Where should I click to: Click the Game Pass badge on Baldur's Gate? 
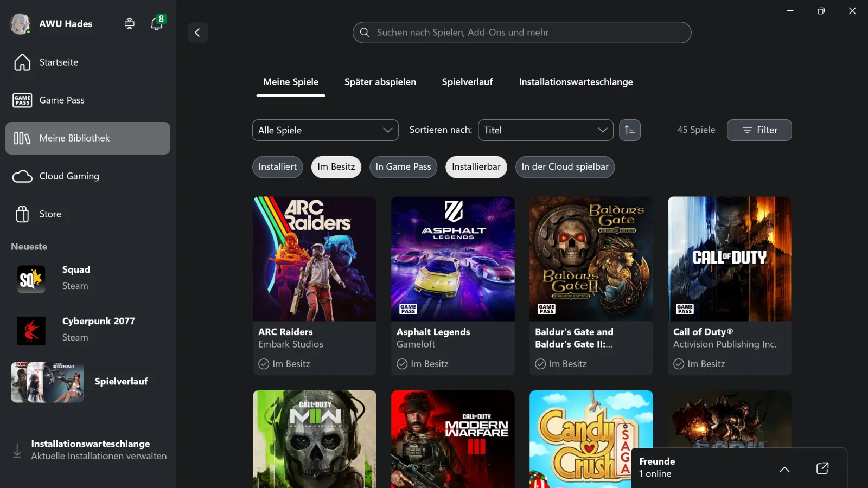(546, 309)
